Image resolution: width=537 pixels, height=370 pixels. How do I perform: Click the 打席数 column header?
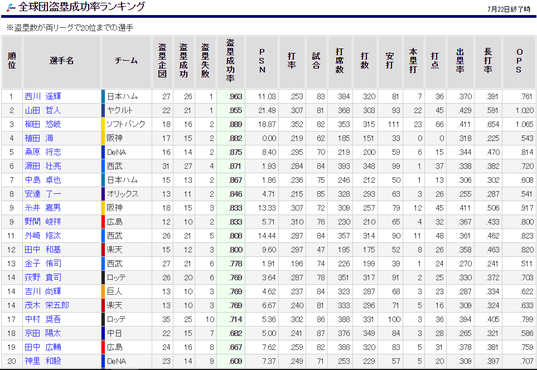pos(340,61)
